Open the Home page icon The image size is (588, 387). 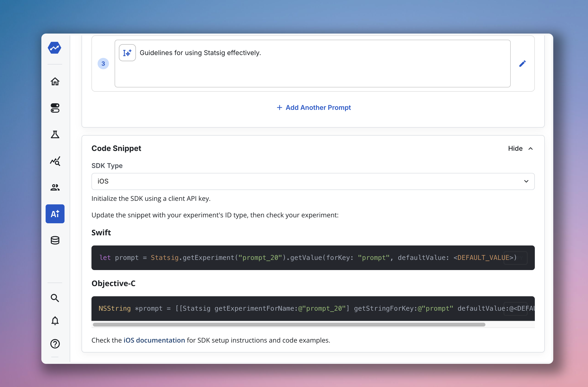click(x=55, y=82)
